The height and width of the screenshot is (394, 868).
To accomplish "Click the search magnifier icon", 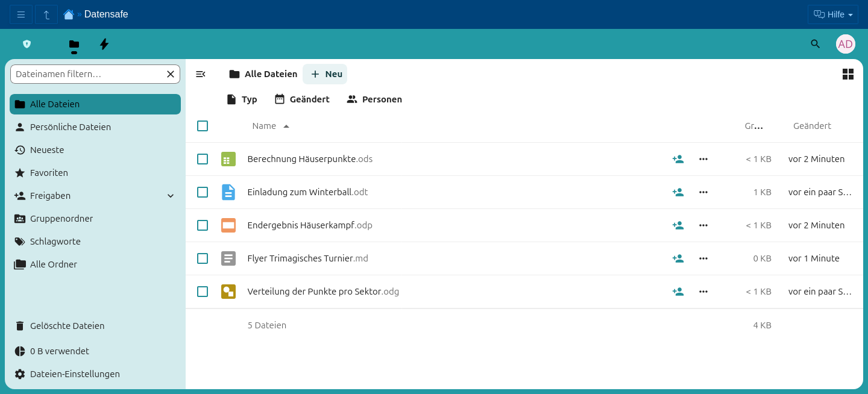I will 815,44.
